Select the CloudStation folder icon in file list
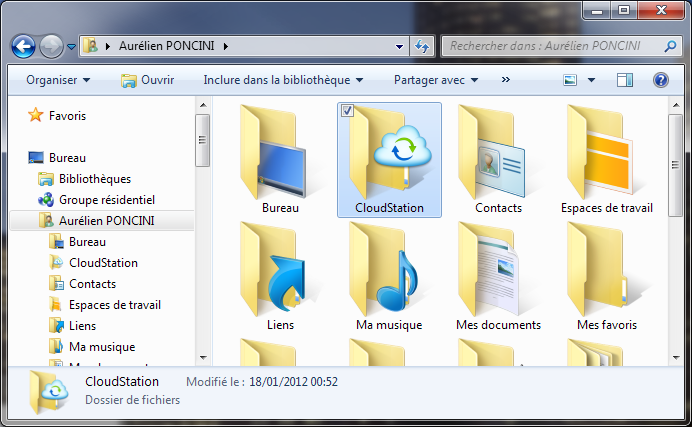Image resolution: width=692 pixels, height=427 pixels. (389, 152)
